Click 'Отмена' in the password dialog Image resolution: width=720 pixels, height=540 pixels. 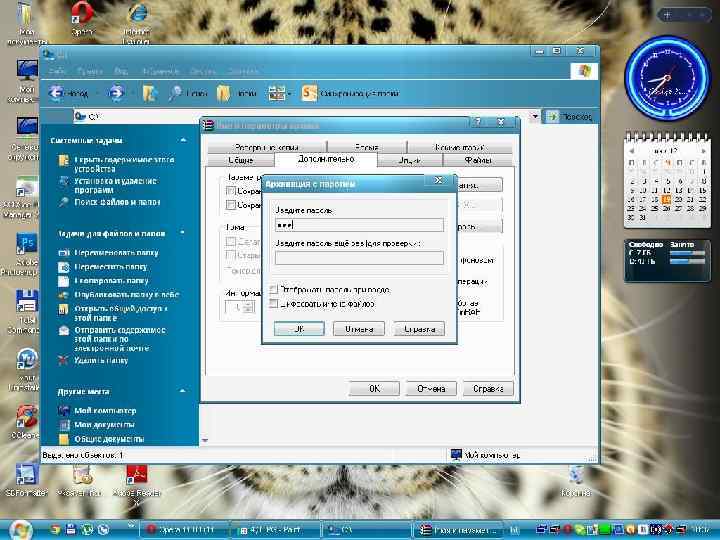[x=359, y=329]
